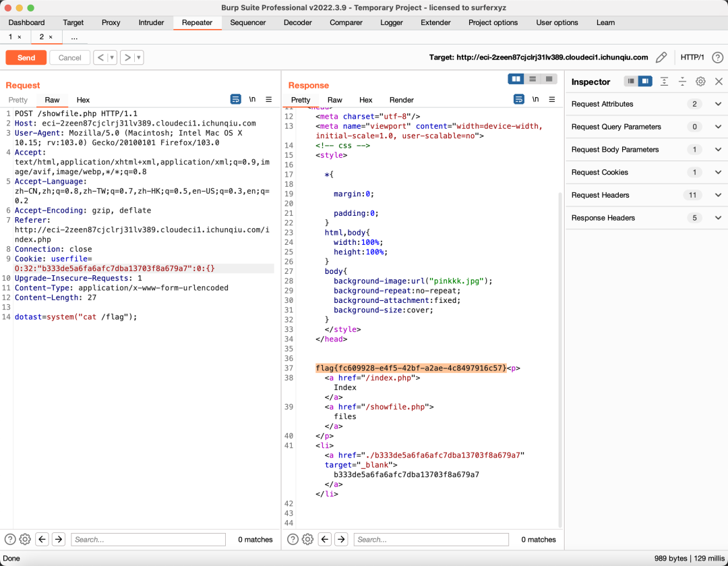Open the Project options tab
The height and width of the screenshot is (566, 728).
click(493, 22)
